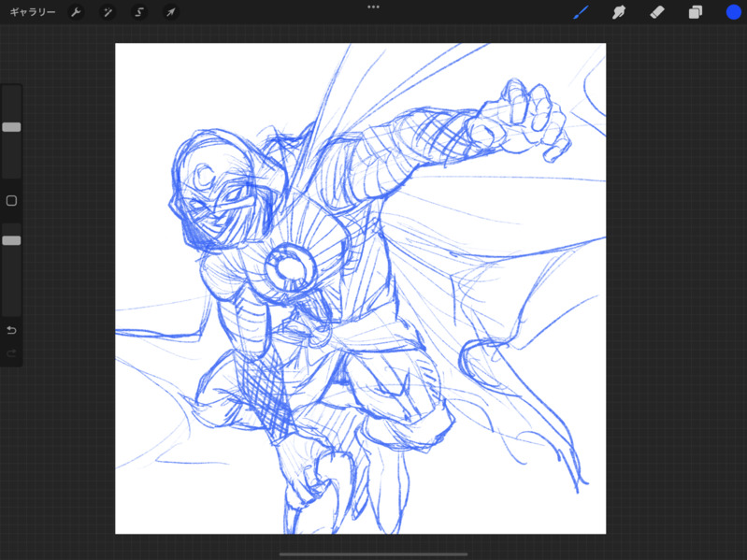Screen dimensions: 747x560
Task: Click the brush size slider handle
Action: coord(11,127)
